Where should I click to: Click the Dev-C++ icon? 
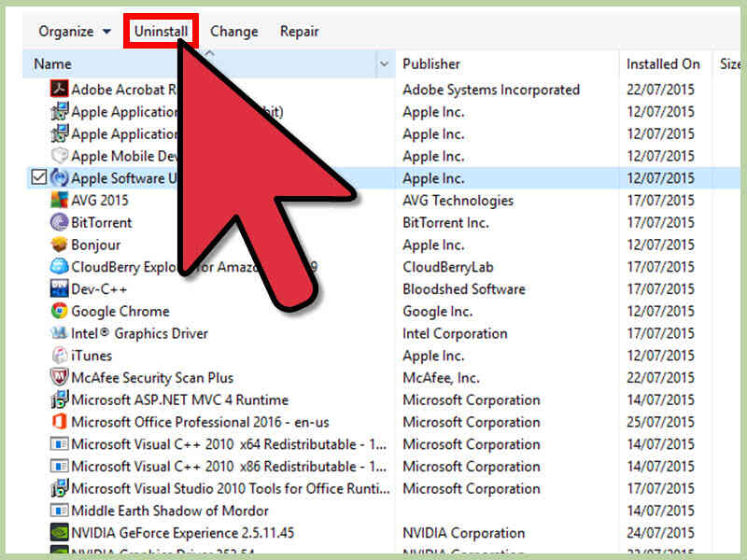[59, 288]
